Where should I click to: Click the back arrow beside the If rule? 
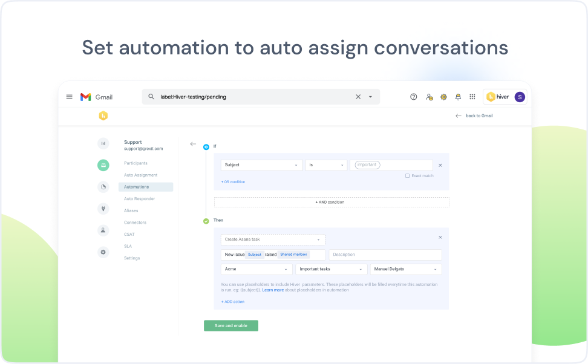pyautogui.click(x=193, y=144)
